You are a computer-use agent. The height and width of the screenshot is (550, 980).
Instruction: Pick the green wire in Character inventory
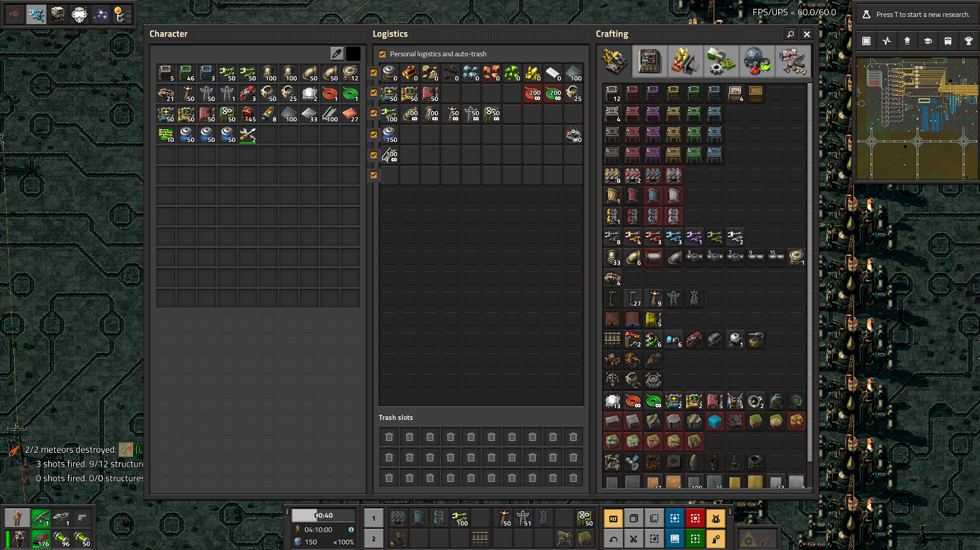point(350,94)
